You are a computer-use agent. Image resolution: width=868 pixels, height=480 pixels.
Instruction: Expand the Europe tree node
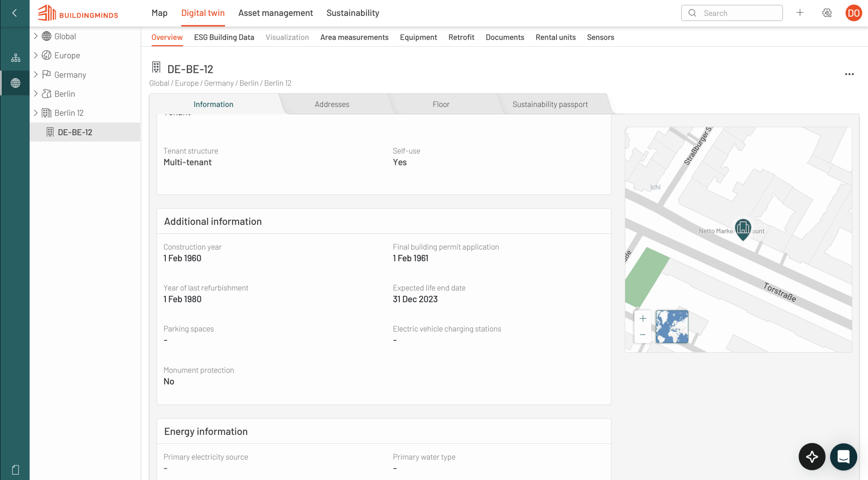[x=36, y=55]
